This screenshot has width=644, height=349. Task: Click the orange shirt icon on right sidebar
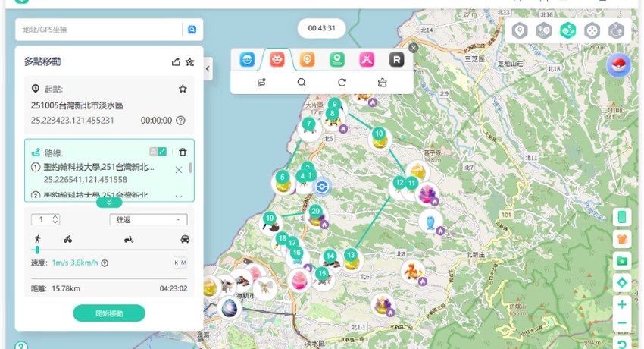tap(622, 239)
